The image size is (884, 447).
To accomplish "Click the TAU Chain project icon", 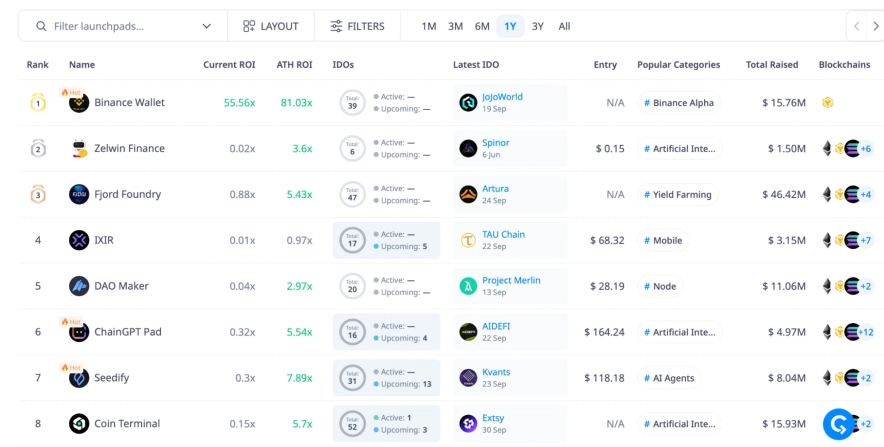I will click(468, 240).
